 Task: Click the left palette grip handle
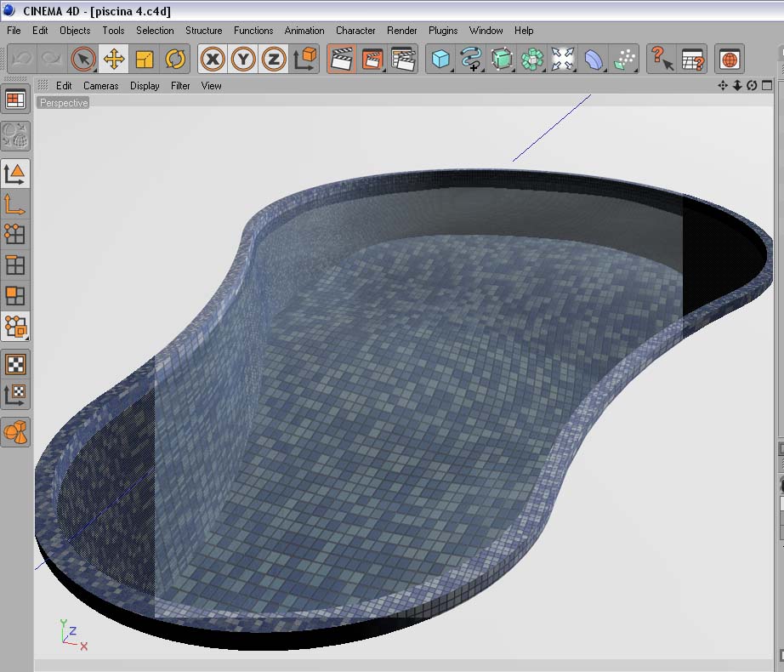(x=15, y=78)
